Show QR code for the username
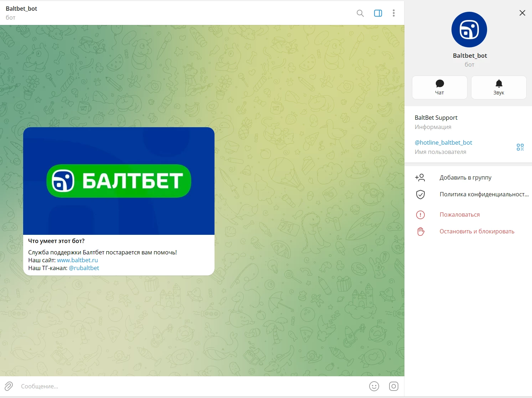 pos(520,147)
